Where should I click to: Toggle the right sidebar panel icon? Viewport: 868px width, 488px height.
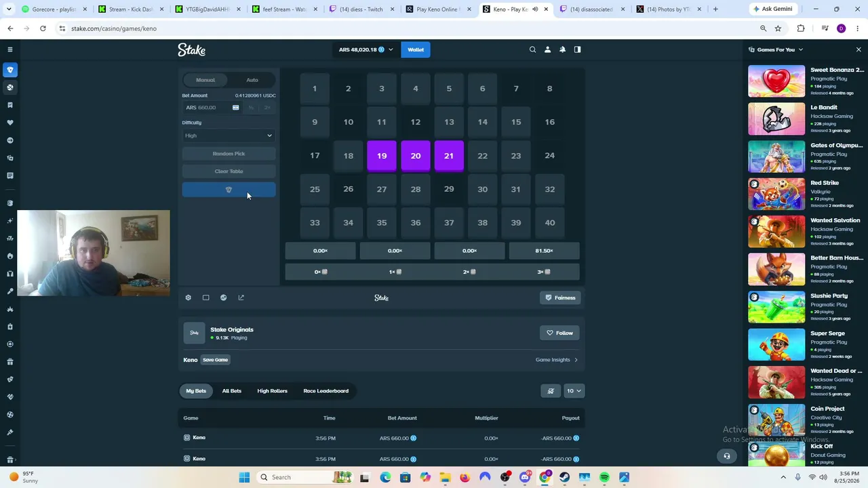pos(577,49)
